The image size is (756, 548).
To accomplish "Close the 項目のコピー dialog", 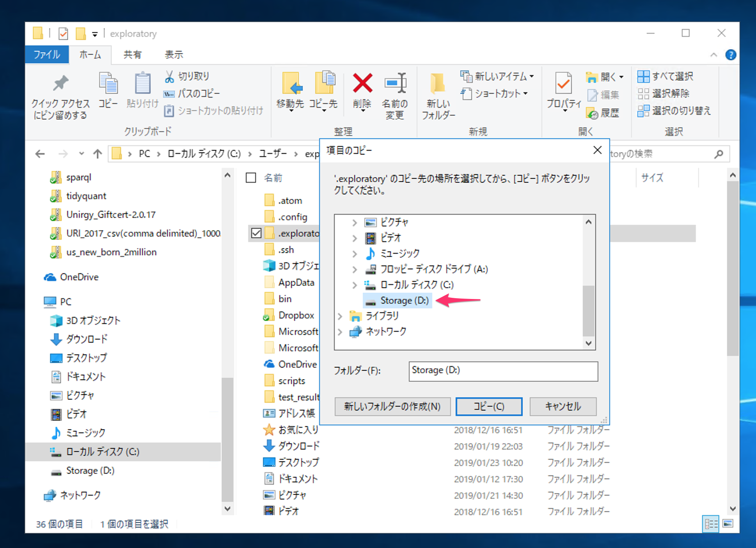I will tap(597, 150).
